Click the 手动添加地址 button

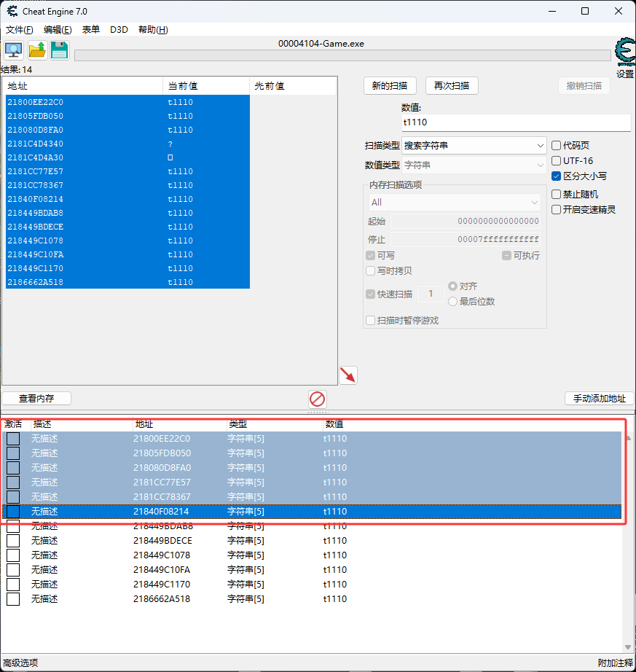click(x=599, y=399)
